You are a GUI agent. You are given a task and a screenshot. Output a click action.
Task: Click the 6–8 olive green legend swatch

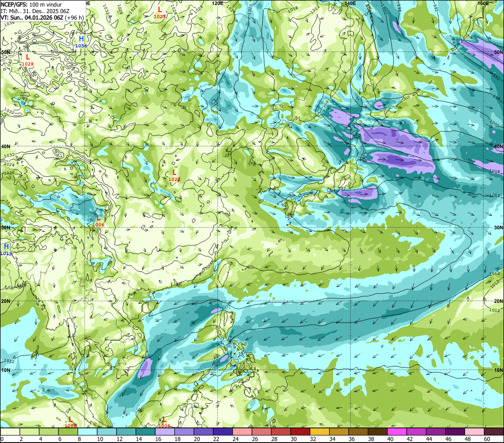(68, 431)
